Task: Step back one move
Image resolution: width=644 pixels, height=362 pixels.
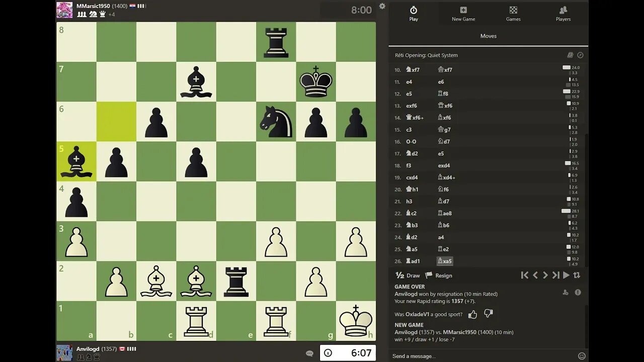Action: 535,275
